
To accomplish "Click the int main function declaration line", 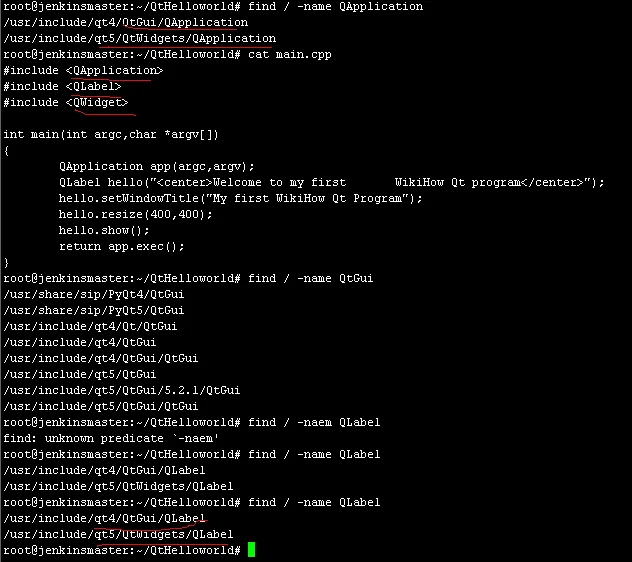I will pyautogui.click(x=111, y=135).
